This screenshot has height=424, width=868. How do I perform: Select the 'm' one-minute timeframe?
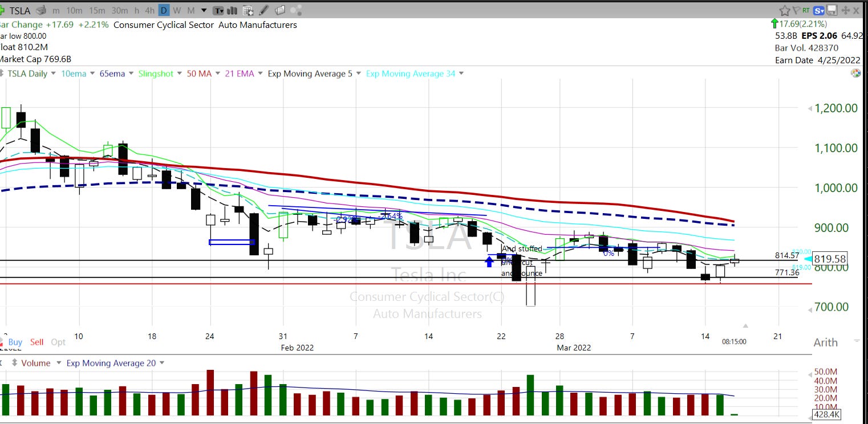coord(56,10)
